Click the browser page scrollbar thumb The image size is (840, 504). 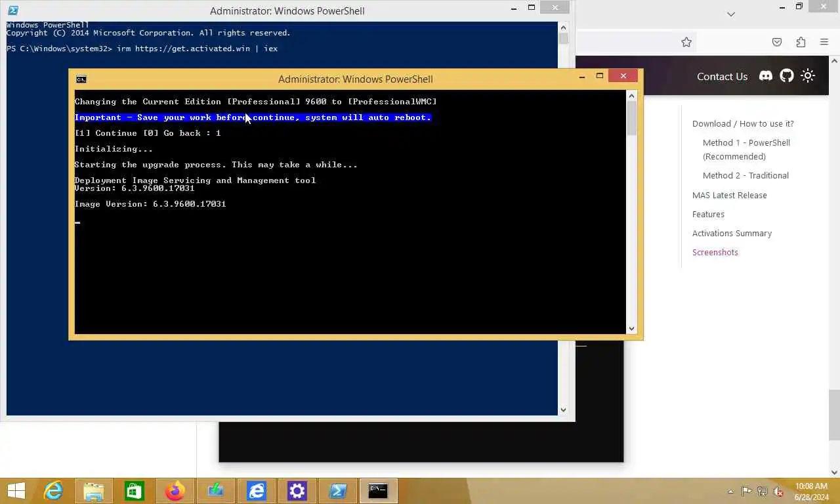pos(835,415)
